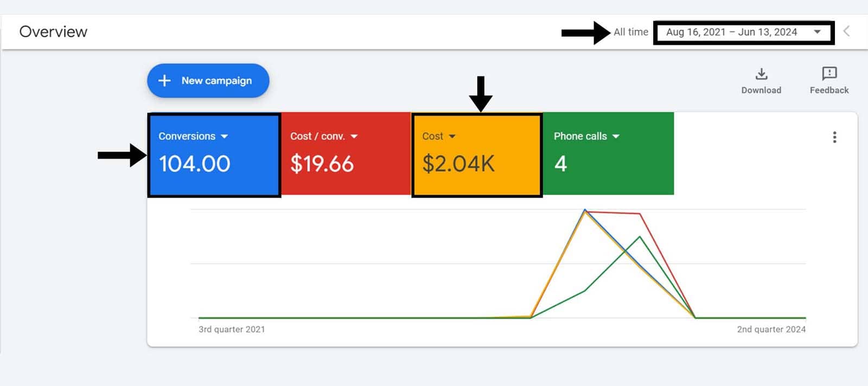Click the green line's peak on chart

pos(640,236)
